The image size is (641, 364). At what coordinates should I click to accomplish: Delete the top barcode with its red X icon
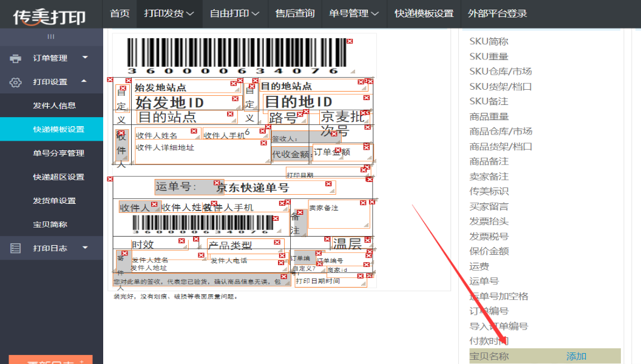350,41
